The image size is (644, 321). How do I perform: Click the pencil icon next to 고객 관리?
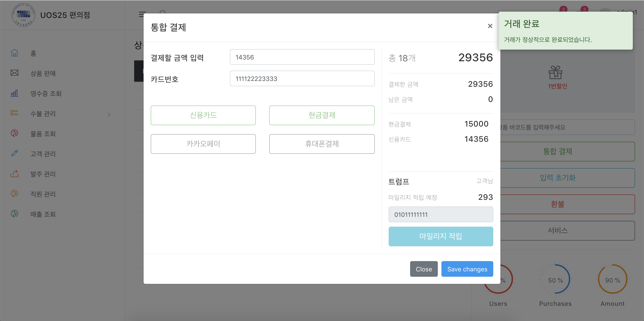[x=15, y=153]
